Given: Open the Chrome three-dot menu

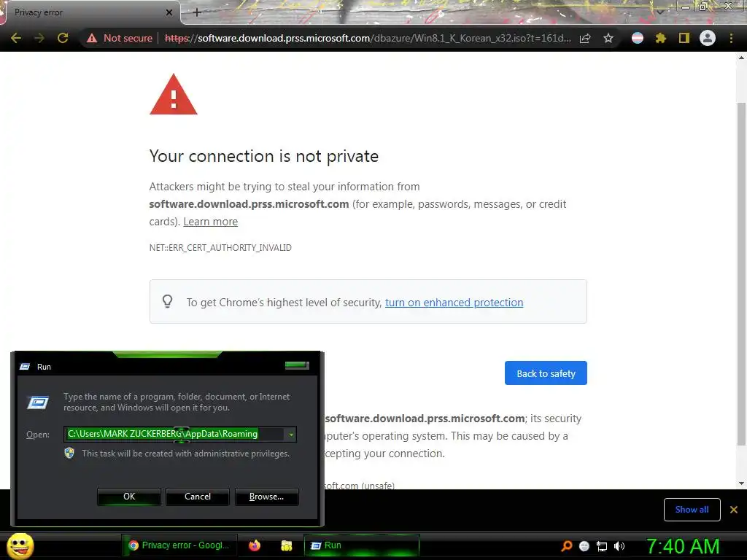Looking at the screenshot, I should 731,38.
